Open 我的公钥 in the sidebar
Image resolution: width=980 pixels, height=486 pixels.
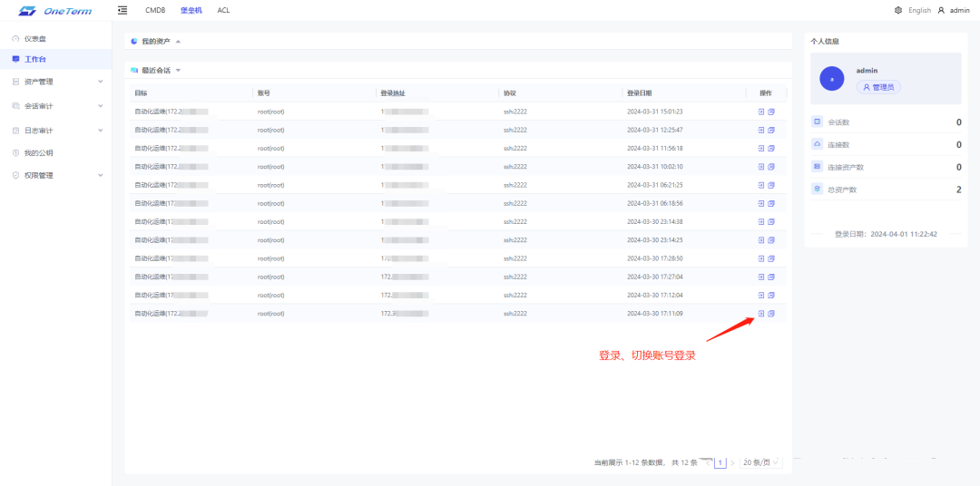pyautogui.click(x=38, y=152)
